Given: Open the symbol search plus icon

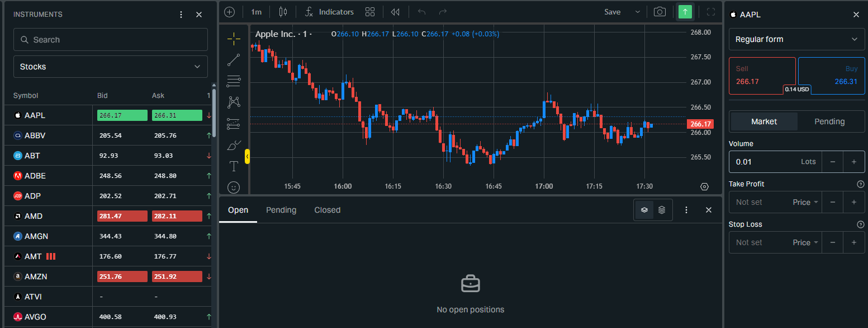Looking at the screenshot, I should [x=229, y=11].
